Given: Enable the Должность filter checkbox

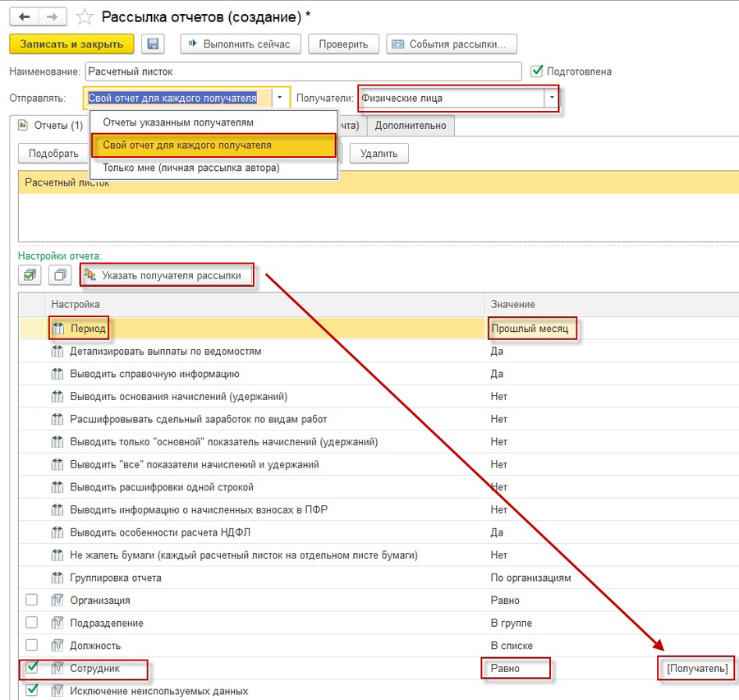Looking at the screenshot, I should [31, 646].
